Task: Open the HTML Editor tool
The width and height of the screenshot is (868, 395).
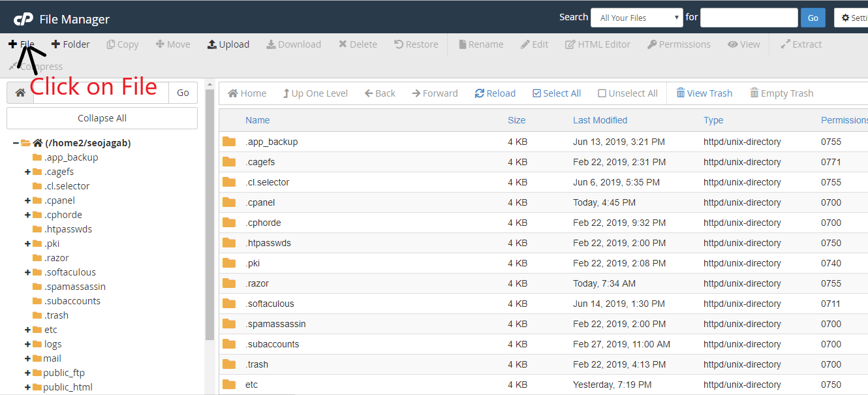Action: coord(598,44)
